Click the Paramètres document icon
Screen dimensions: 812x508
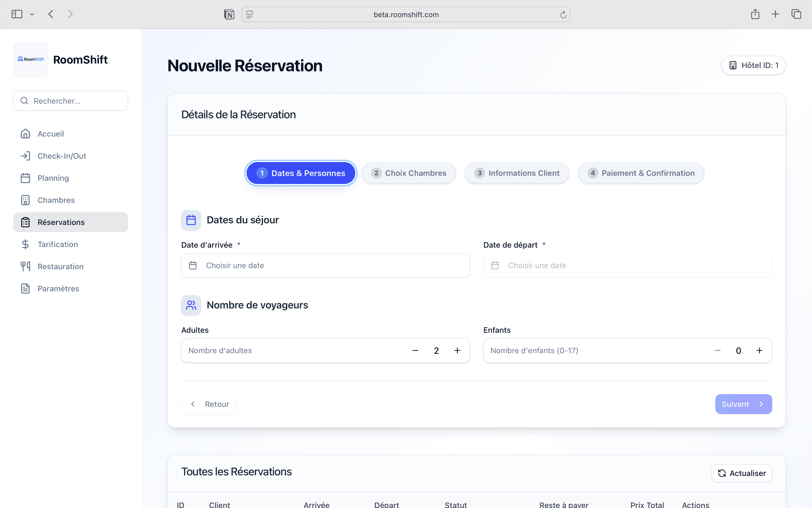coord(25,289)
